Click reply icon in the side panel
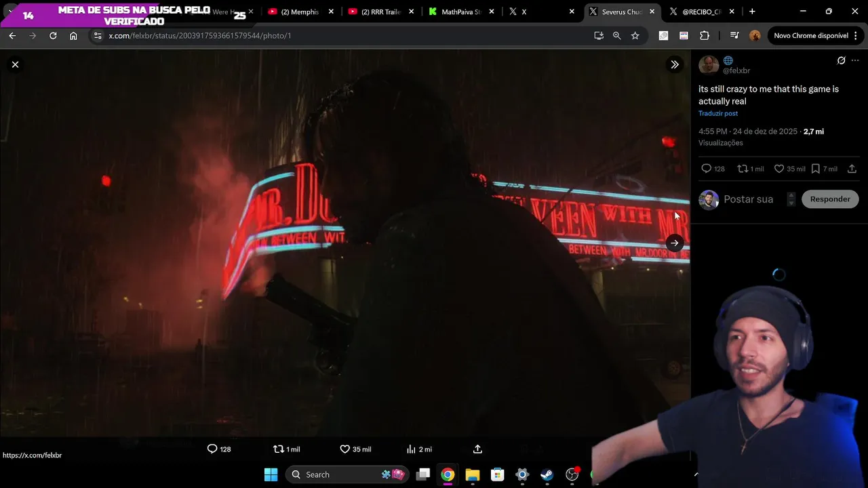The height and width of the screenshot is (488, 868). (x=706, y=169)
